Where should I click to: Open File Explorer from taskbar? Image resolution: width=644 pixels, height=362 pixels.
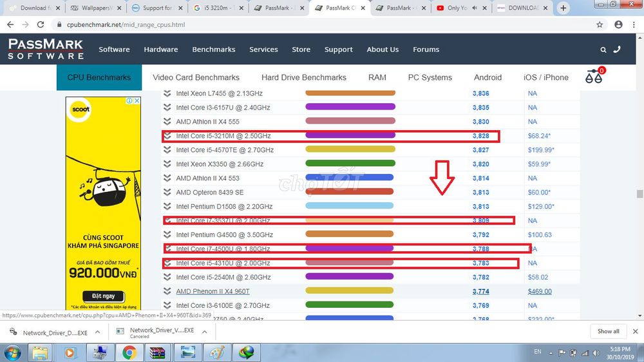40,352
